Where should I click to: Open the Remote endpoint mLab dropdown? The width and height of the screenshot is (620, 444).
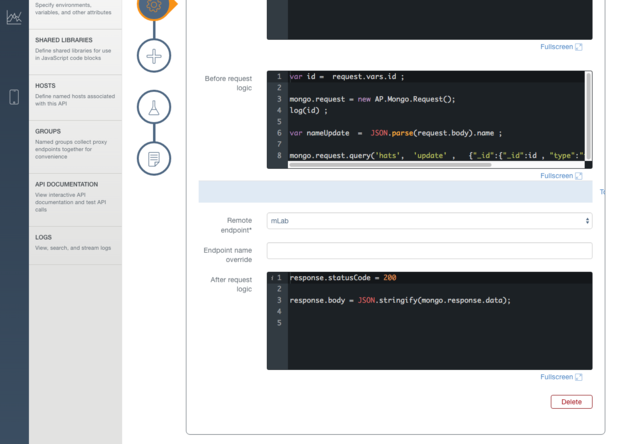tap(429, 221)
